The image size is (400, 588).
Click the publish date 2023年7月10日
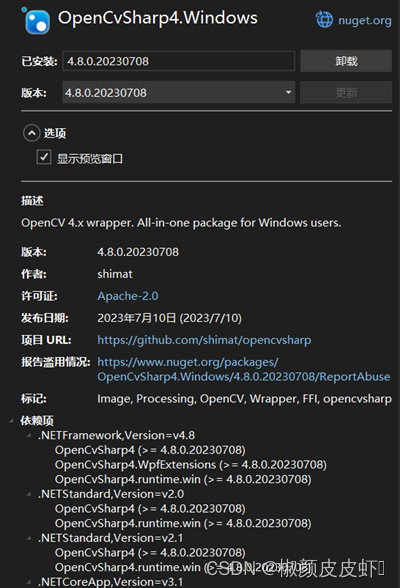[169, 318]
